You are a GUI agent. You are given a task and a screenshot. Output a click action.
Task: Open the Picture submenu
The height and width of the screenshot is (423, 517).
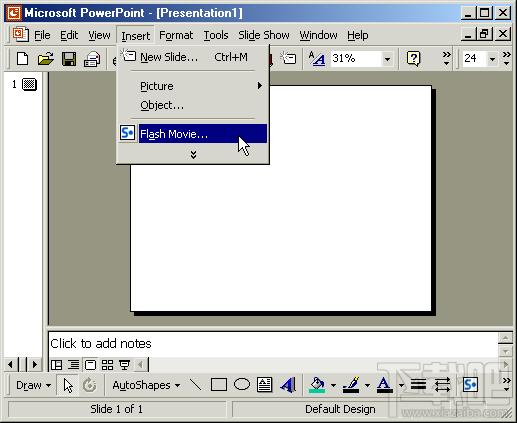pos(193,86)
